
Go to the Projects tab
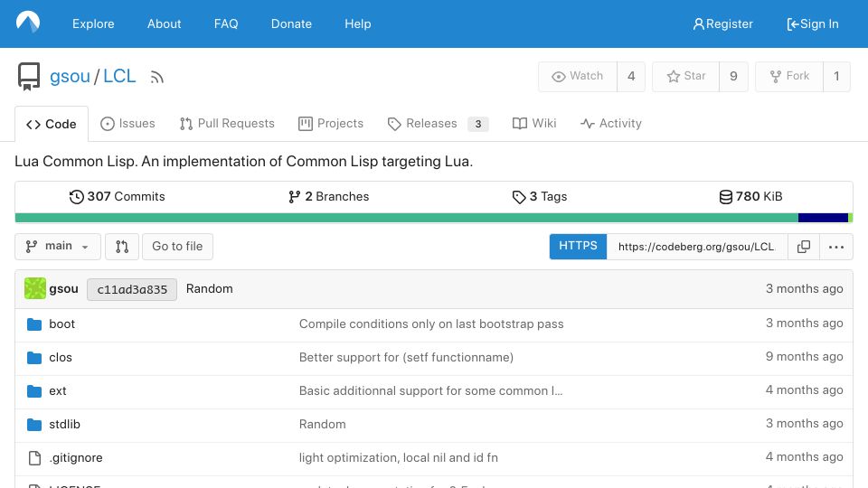331,124
